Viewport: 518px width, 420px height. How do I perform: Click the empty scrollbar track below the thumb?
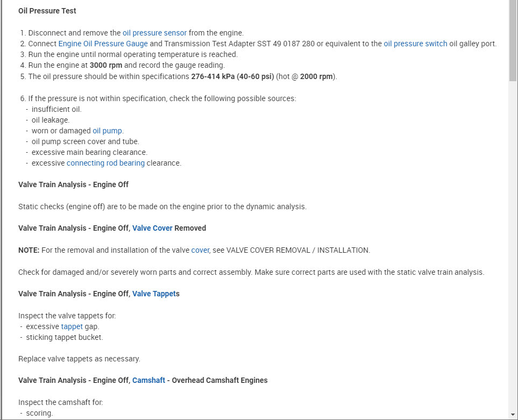click(513, 242)
